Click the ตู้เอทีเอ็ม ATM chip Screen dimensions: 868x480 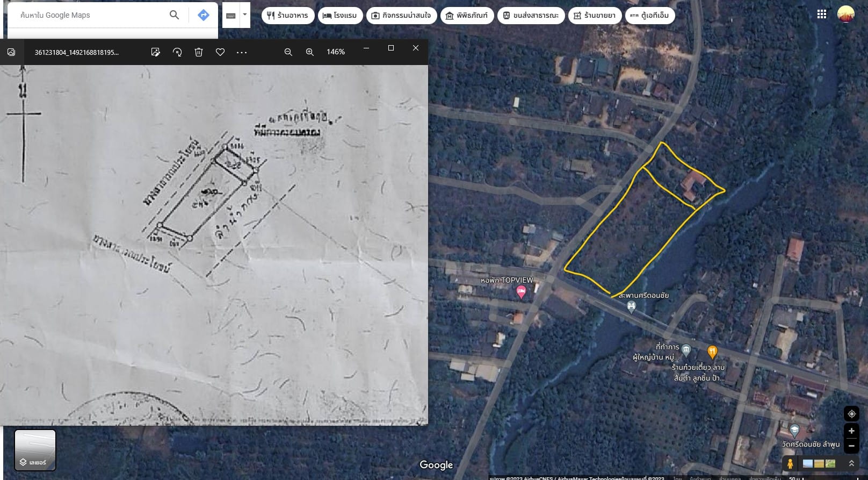[650, 16]
